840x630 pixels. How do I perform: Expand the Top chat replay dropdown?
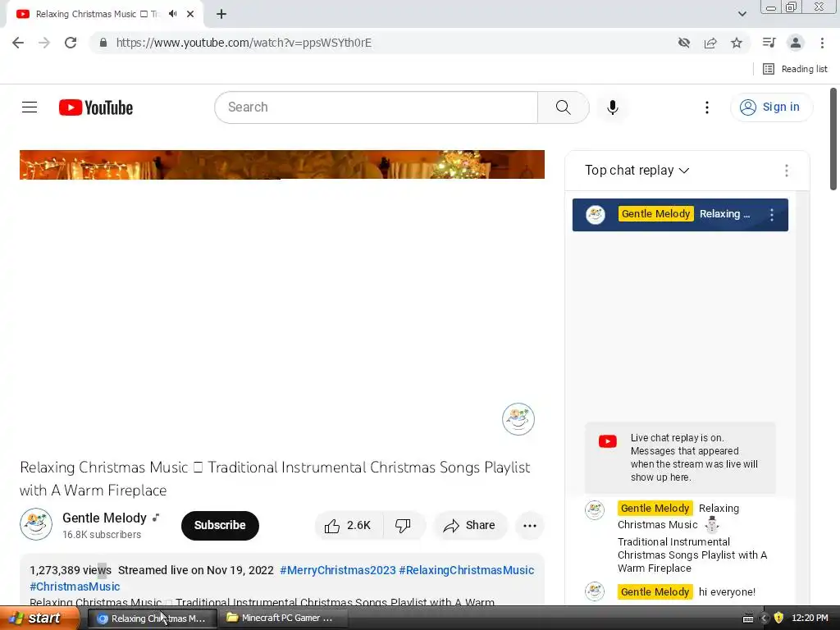(637, 171)
